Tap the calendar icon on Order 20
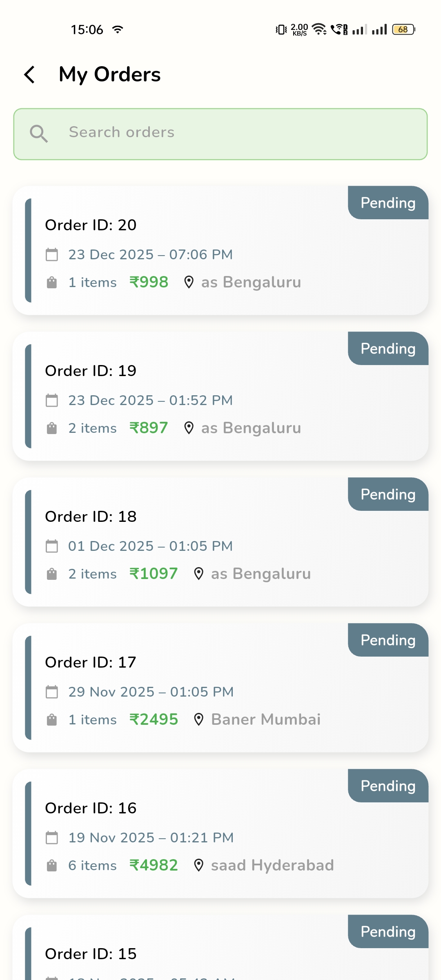This screenshot has height=980, width=441. pyautogui.click(x=52, y=255)
